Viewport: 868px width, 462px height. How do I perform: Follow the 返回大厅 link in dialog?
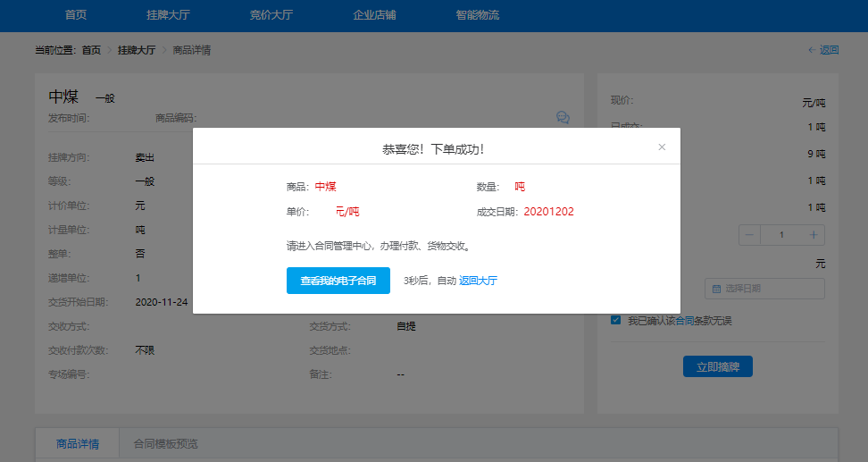click(x=478, y=281)
